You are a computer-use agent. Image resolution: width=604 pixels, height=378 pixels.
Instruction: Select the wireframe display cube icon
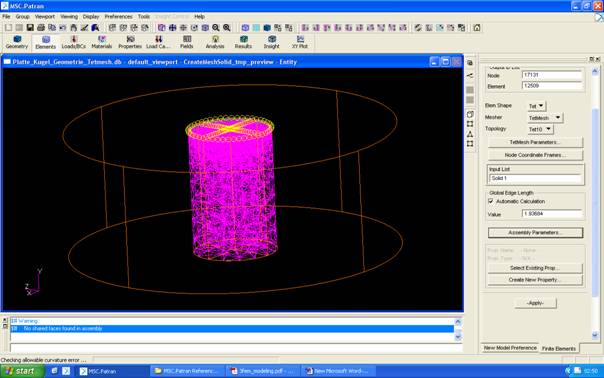tap(245, 28)
